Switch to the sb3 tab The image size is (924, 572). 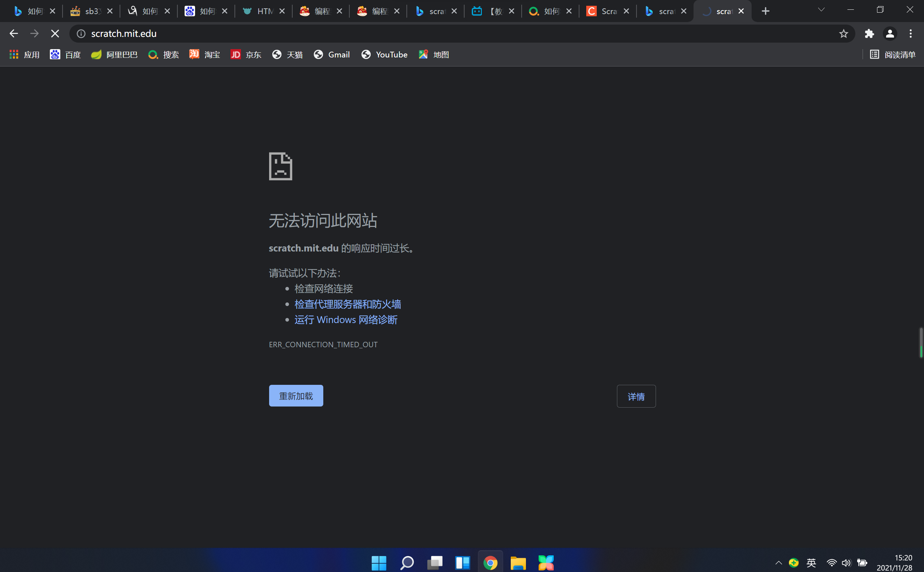92,11
